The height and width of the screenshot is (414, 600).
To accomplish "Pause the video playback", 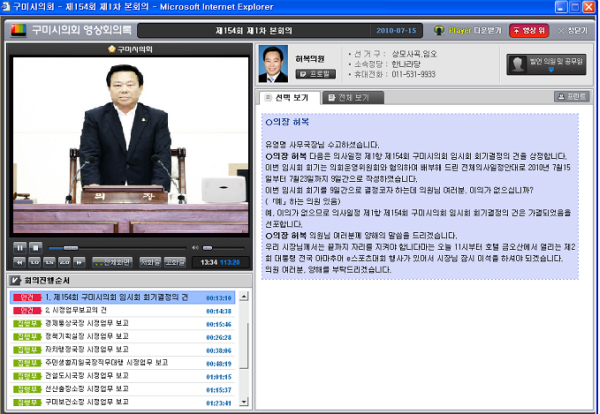I will tap(20, 246).
